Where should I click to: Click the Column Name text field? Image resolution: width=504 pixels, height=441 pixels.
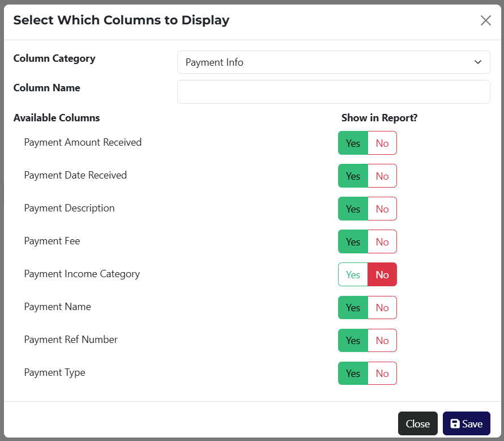pos(334,92)
